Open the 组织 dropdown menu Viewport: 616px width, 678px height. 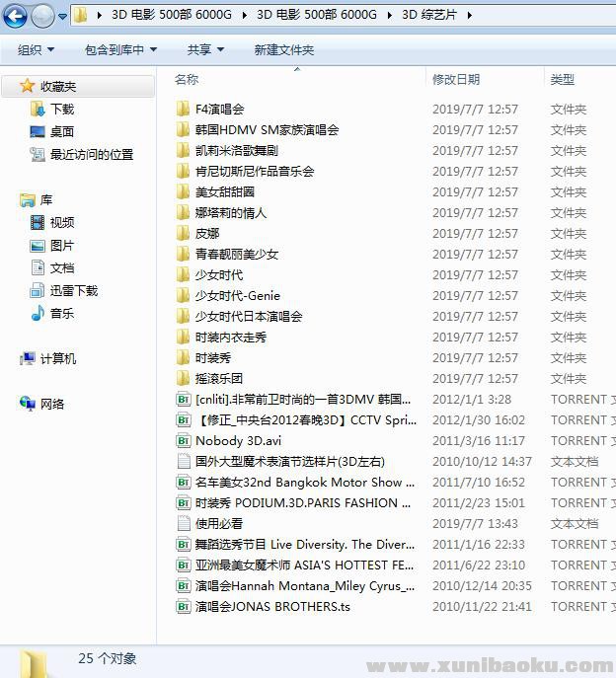(36, 49)
